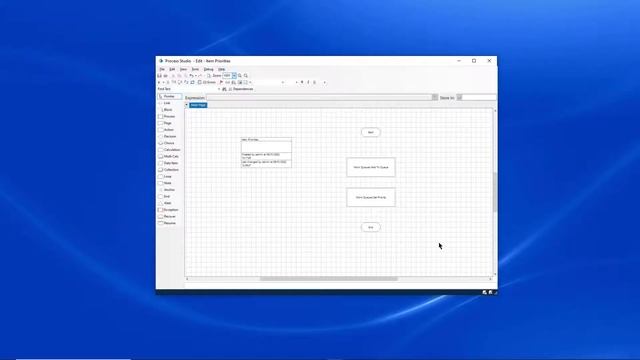Click in the Store In field
Image resolution: width=640 pixels, height=360 pixels.
[479, 98]
